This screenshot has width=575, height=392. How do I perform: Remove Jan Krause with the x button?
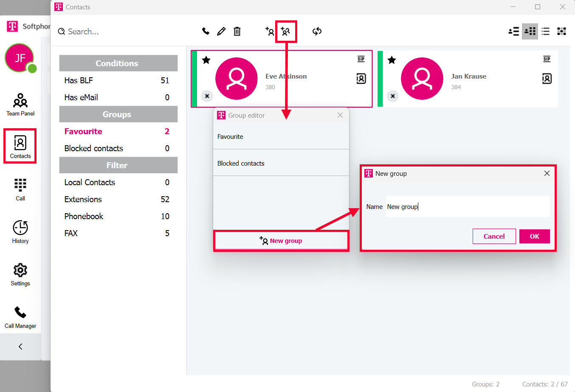393,96
